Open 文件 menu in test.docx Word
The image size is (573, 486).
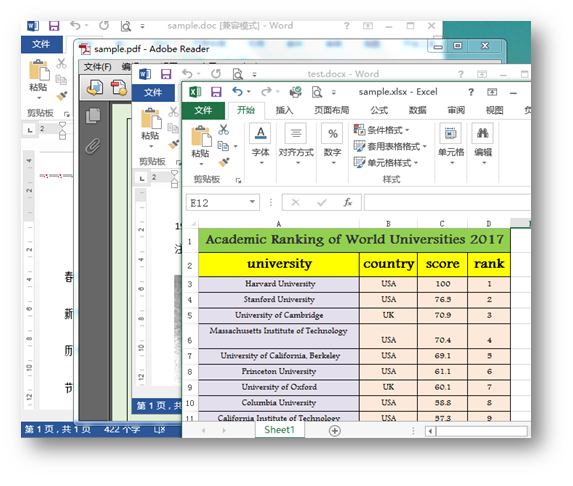pyautogui.click(x=153, y=92)
